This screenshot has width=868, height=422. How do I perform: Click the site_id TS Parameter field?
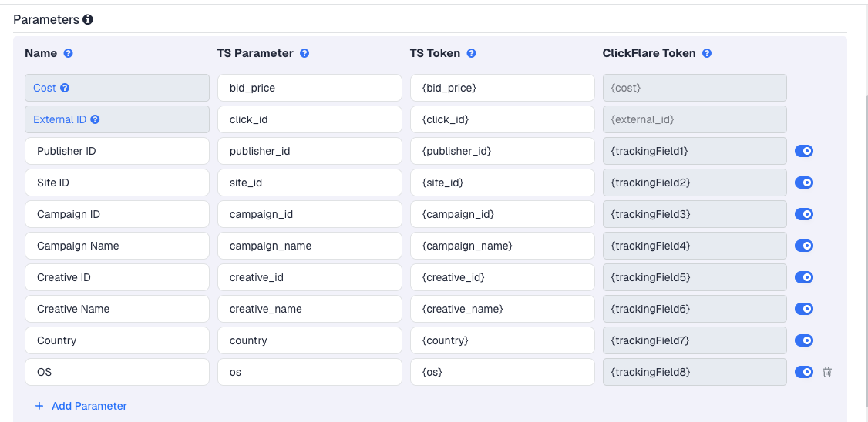click(x=310, y=183)
